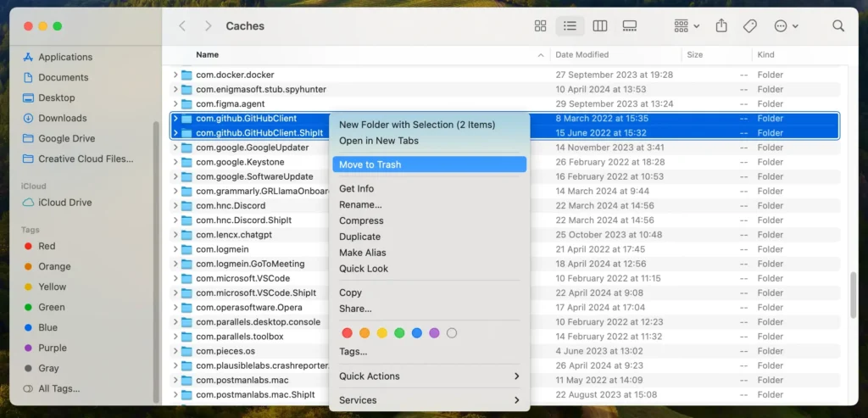Screen dimensions: 868x418
Task: Choose Duplicate in context menu
Action: 429,237
